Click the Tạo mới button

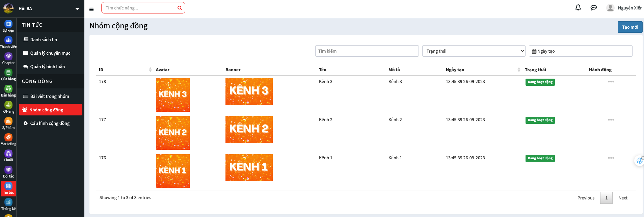tap(630, 27)
